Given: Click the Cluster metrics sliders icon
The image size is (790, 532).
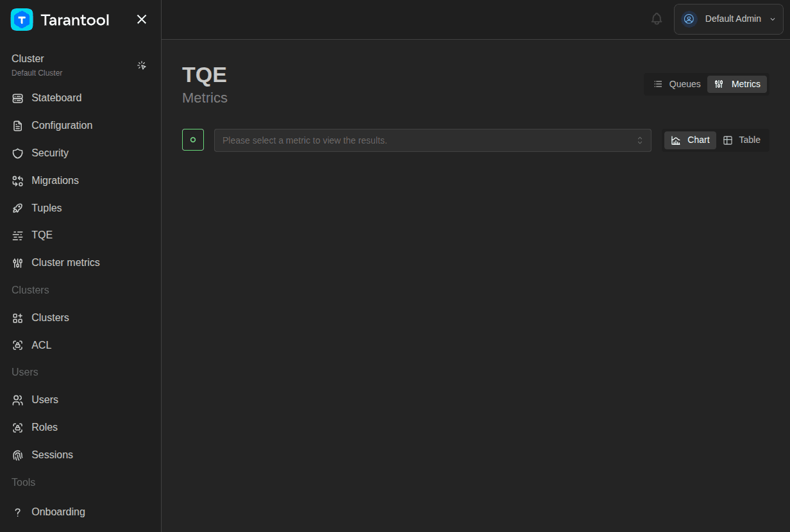Looking at the screenshot, I should click(x=18, y=263).
